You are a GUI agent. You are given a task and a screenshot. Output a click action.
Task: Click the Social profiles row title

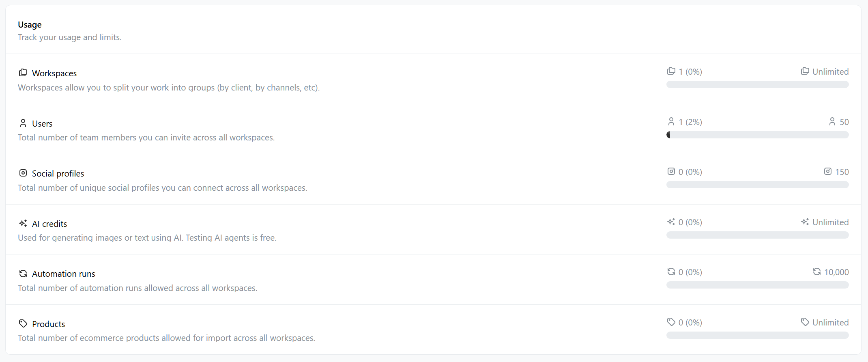pos(58,174)
